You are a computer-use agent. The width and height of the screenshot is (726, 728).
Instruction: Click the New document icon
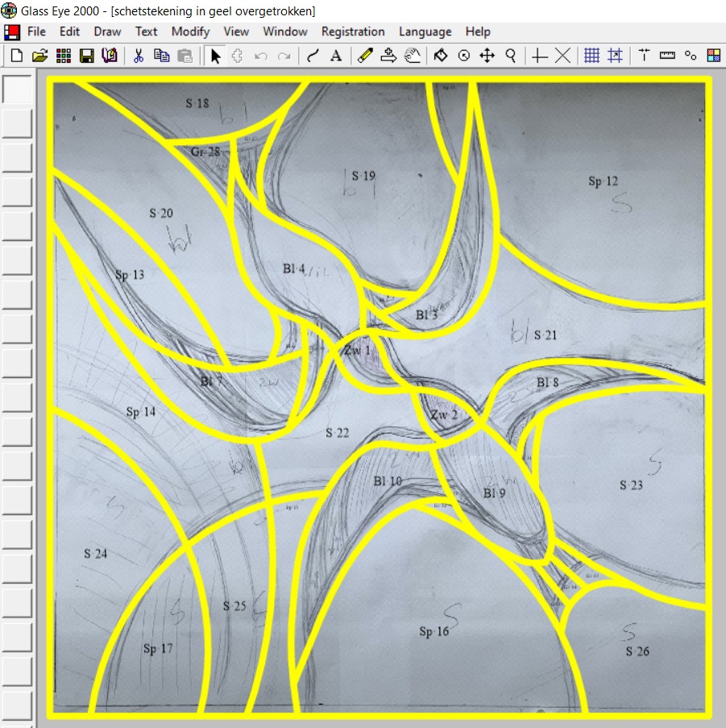click(x=16, y=56)
